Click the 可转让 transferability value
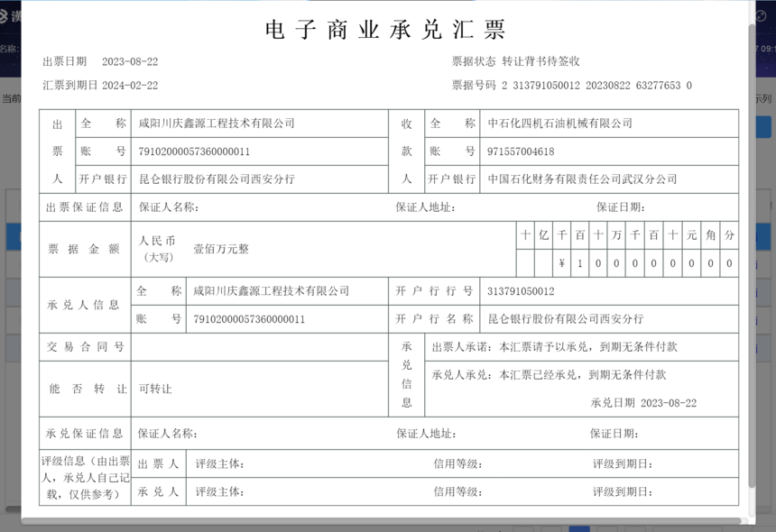 155,390
